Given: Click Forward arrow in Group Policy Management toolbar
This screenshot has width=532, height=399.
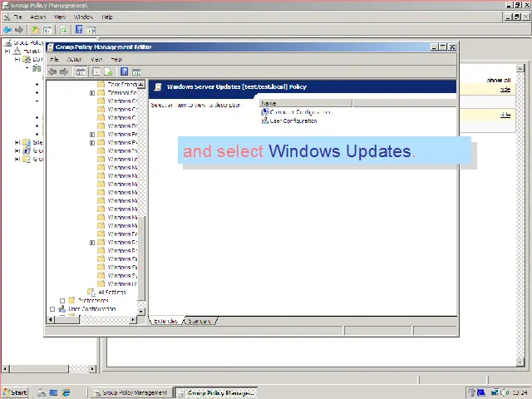Looking at the screenshot, I should tap(19, 30).
